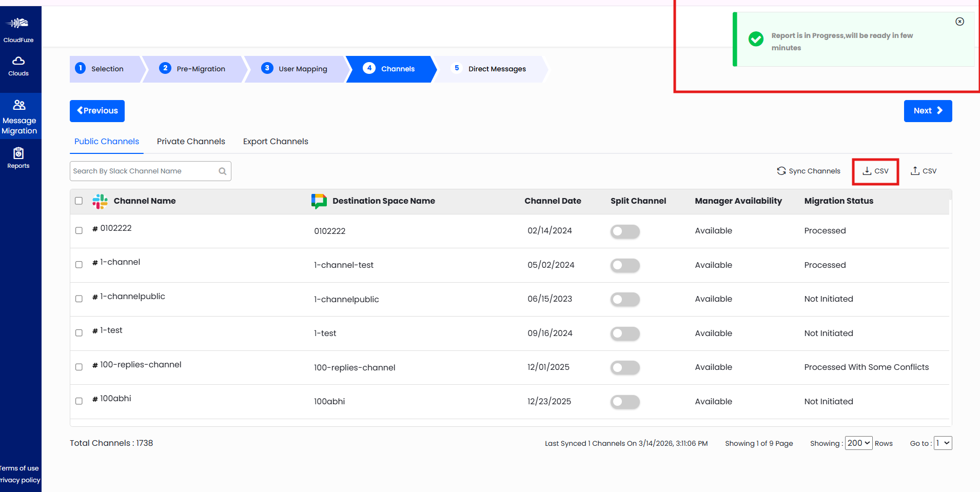The height and width of the screenshot is (492, 980).
Task: Open Message Migration in the sidebar
Action: coord(19,117)
